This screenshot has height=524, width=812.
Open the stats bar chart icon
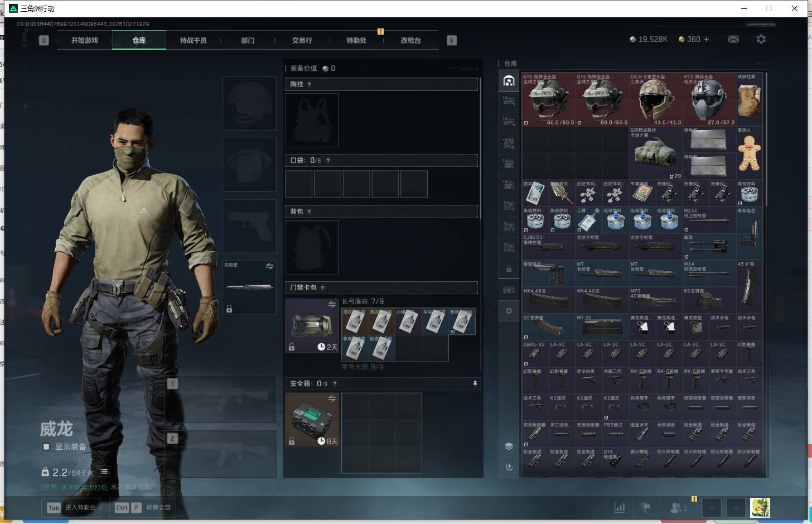coord(619,507)
